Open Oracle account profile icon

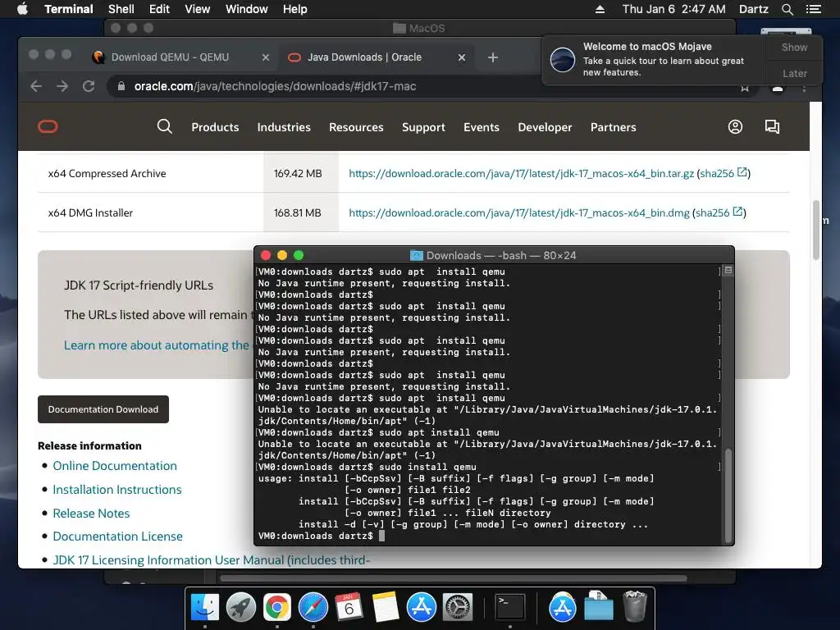[x=735, y=126]
